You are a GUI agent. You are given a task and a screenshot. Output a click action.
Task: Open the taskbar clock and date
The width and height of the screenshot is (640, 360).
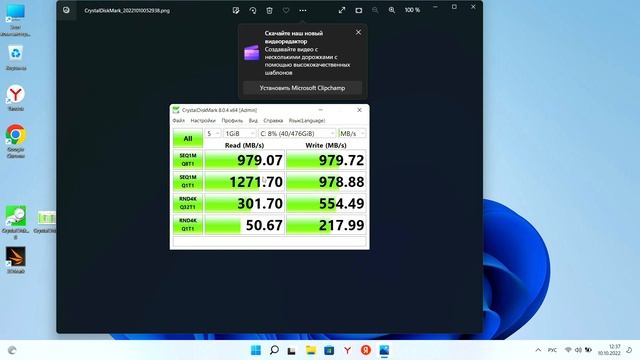[x=609, y=350]
